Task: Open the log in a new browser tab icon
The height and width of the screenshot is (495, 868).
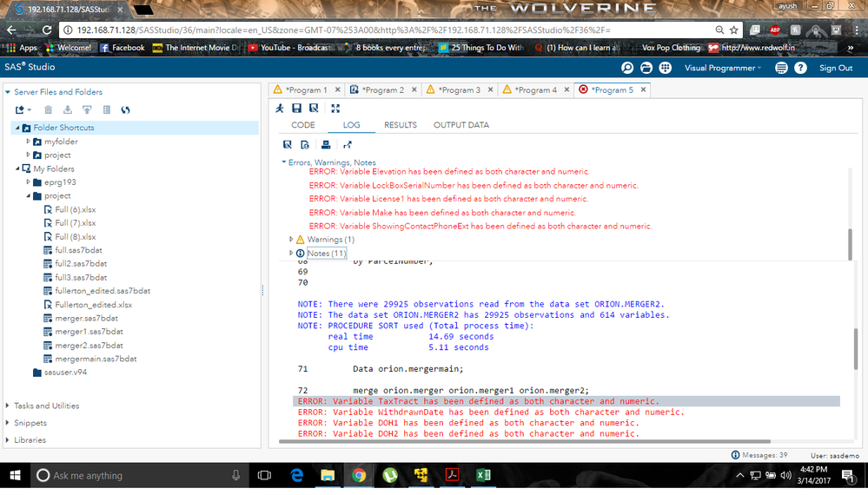Action: point(347,145)
